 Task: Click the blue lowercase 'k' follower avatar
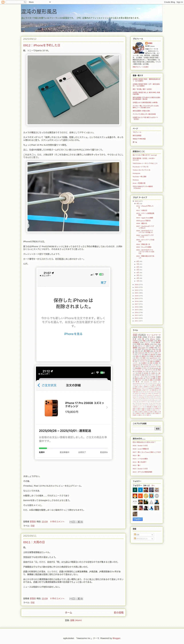140,490
